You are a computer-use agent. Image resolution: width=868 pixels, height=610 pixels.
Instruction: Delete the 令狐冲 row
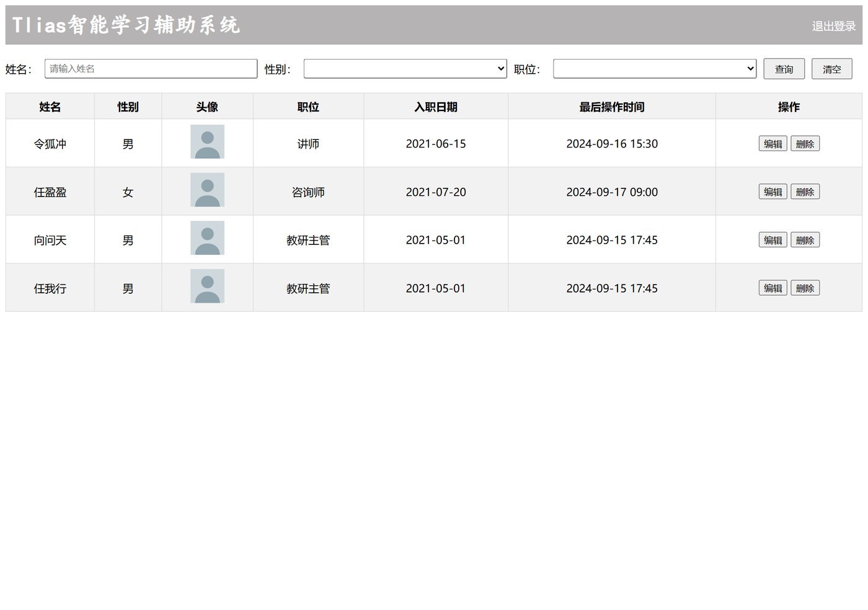point(805,144)
